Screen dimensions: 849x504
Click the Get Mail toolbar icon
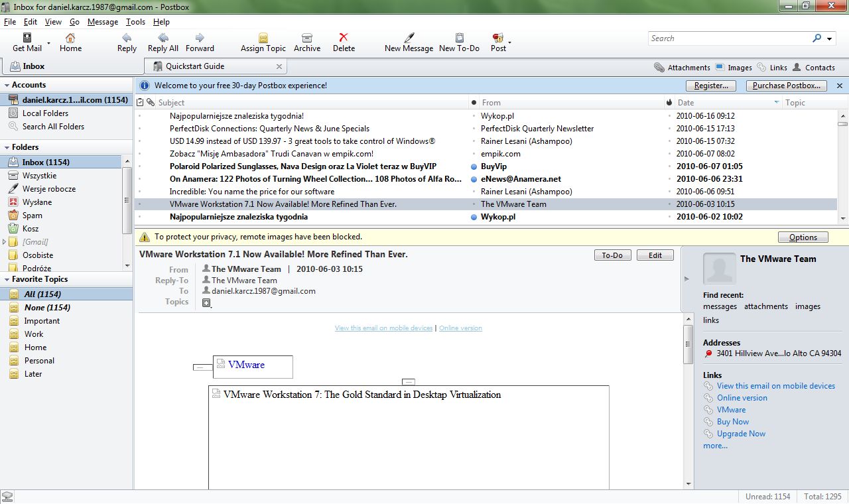coord(27,38)
